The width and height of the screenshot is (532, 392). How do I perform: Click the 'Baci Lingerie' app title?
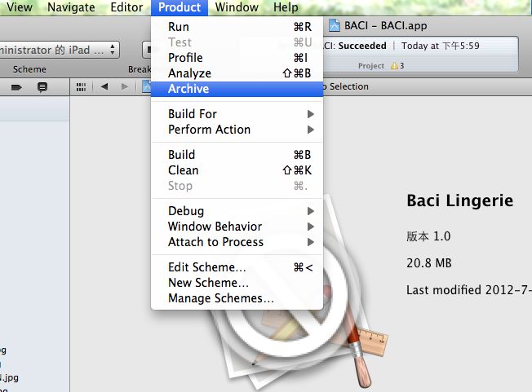coord(459,200)
